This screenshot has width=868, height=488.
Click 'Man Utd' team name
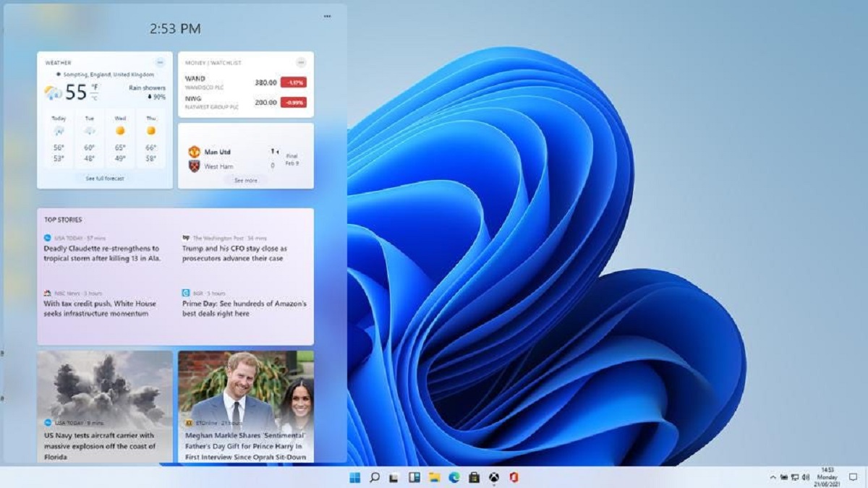(x=218, y=152)
